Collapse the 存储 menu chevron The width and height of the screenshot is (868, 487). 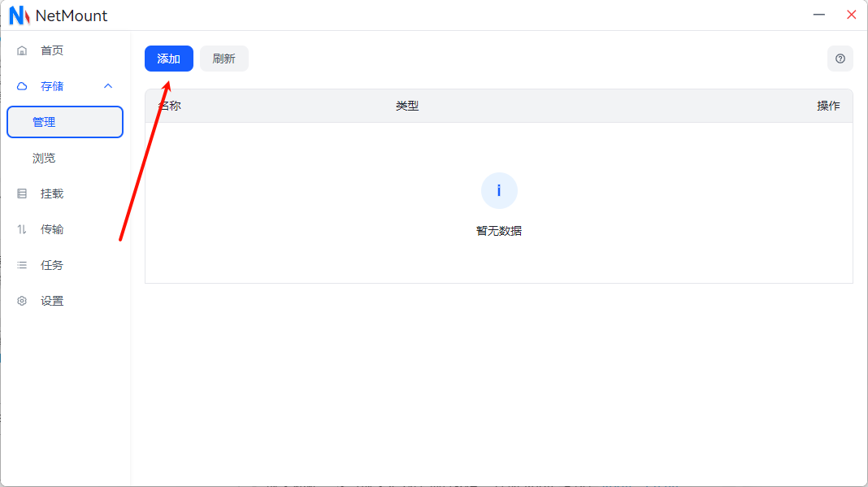108,86
